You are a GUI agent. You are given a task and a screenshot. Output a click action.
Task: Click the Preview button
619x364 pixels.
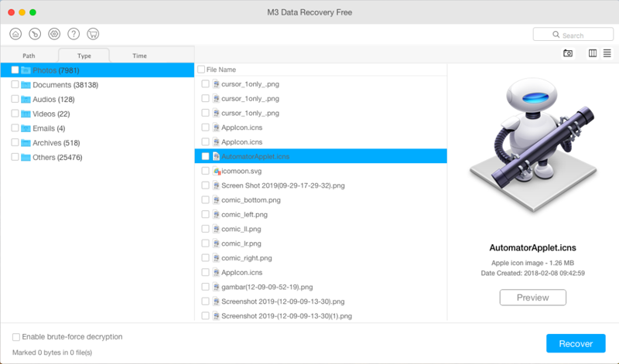click(532, 298)
